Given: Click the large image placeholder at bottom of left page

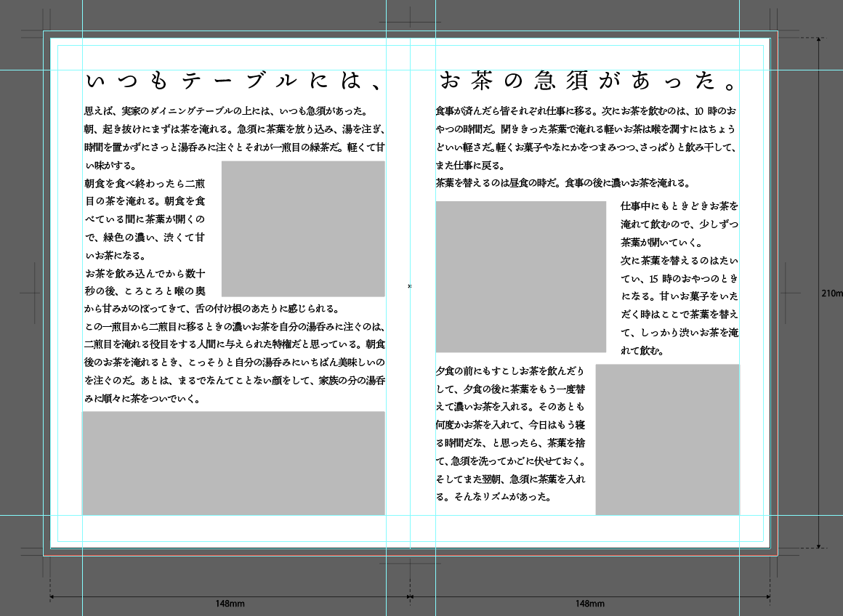Looking at the screenshot, I should click(x=233, y=463).
